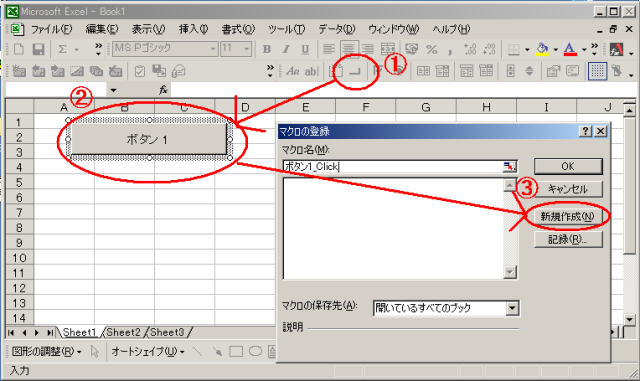Viewport: 640px width, 381px height.
Task: Click the help ? button in macro dialog
Action: click(x=585, y=131)
